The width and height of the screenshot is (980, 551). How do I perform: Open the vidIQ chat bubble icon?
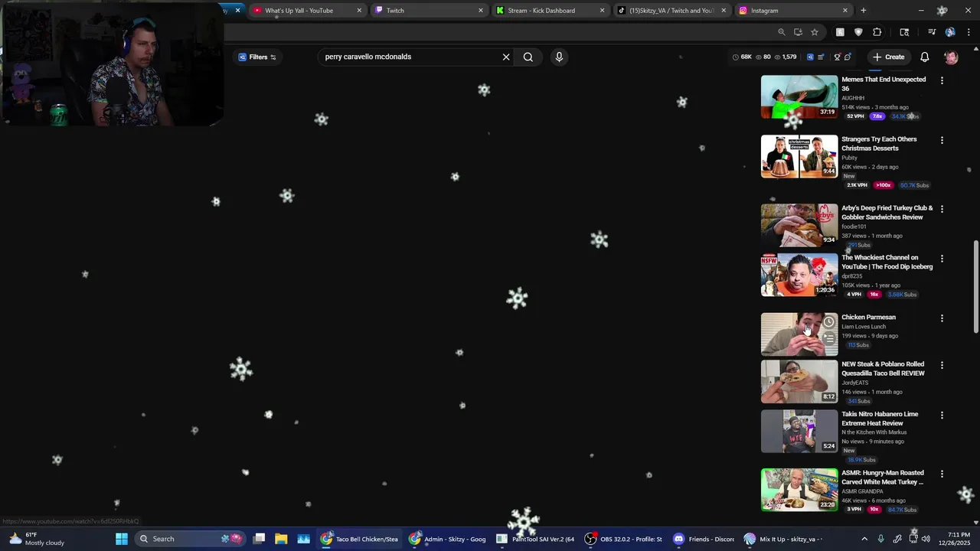[848, 57]
